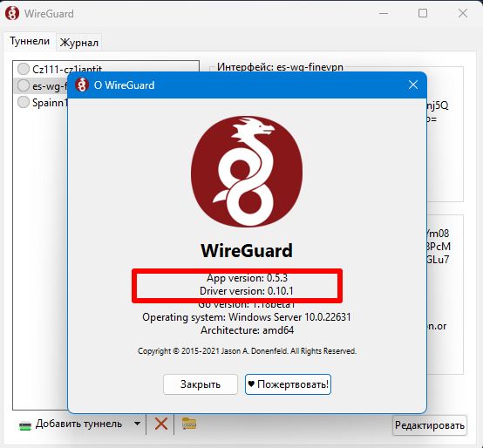Click the large WireGuard dragon logo
This screenshot has height=448, width=483.
point(247,172)
